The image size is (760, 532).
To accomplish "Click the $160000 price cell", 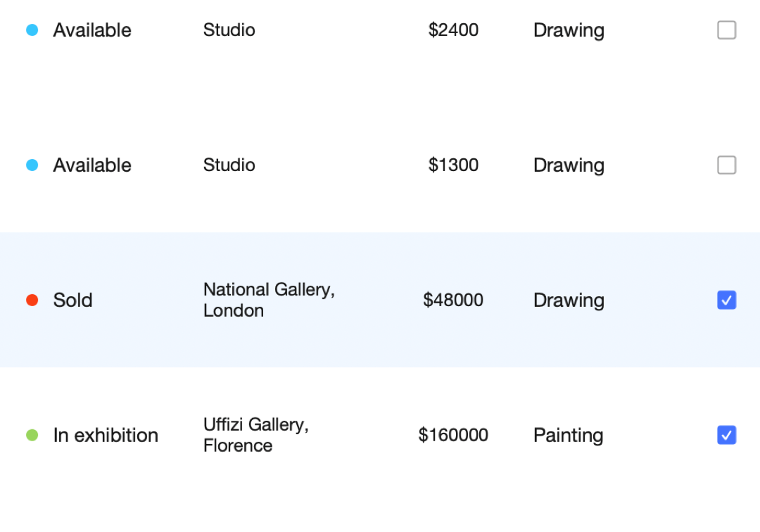I will (x=453, y=436).
